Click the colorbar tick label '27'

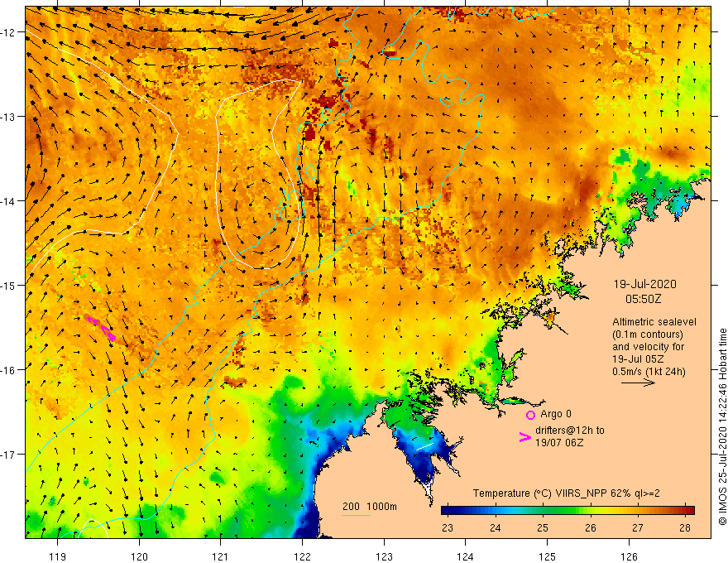638,528
